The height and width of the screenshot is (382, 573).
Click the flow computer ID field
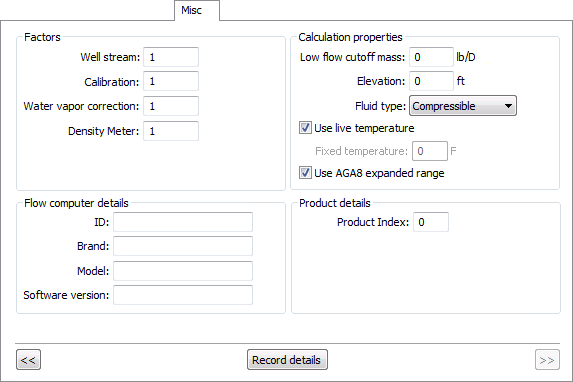pos(183,222)
